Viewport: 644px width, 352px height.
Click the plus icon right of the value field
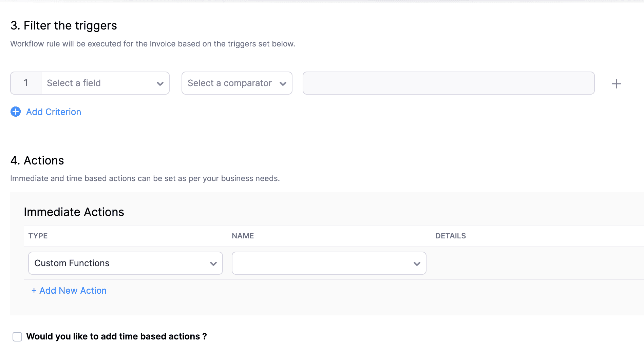616,84
